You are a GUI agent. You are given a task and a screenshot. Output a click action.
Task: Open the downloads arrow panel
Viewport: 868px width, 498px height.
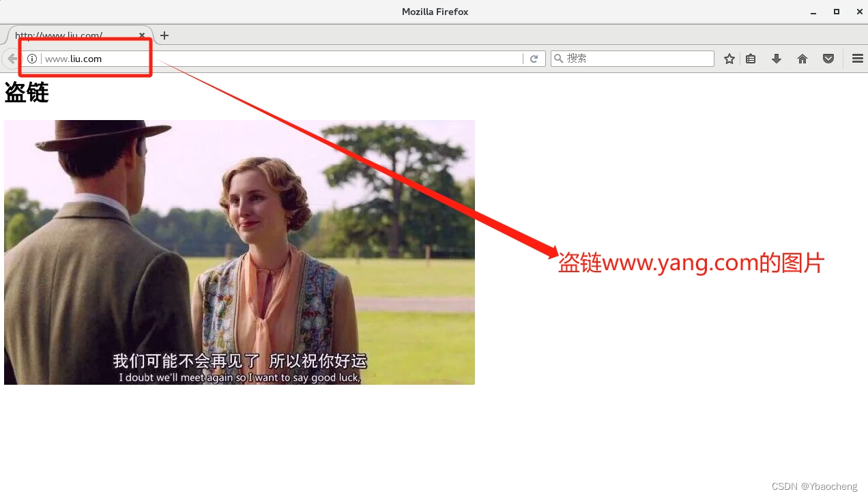pyautogui.click(x=777, y=59)
